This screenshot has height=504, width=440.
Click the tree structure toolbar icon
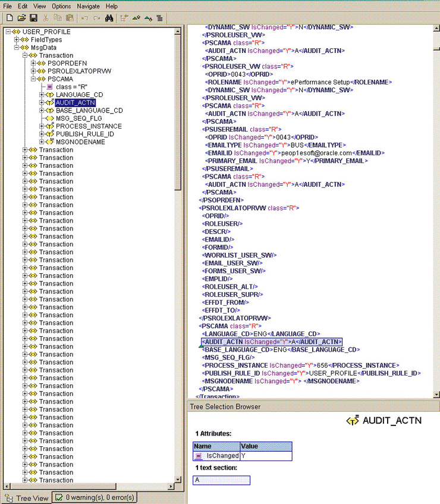(x=124, y=18)
